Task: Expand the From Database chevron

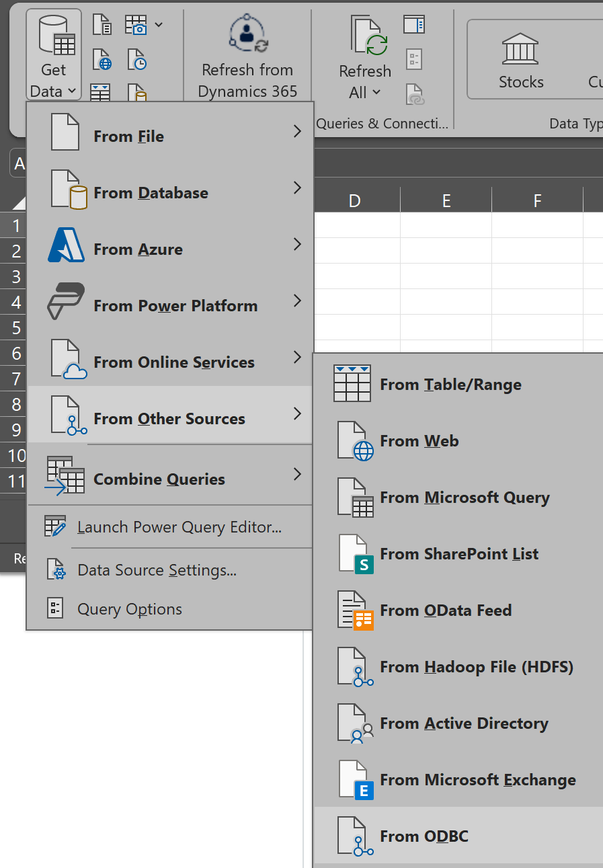Action: [297, 188]
